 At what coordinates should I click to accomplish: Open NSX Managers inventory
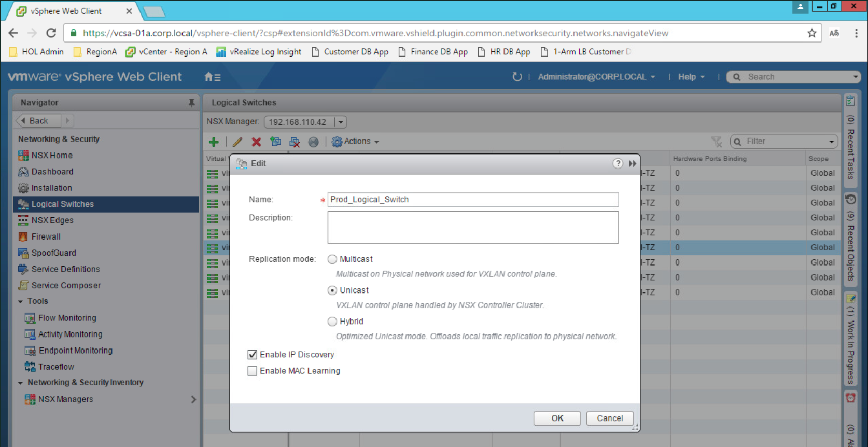(65, 399)
